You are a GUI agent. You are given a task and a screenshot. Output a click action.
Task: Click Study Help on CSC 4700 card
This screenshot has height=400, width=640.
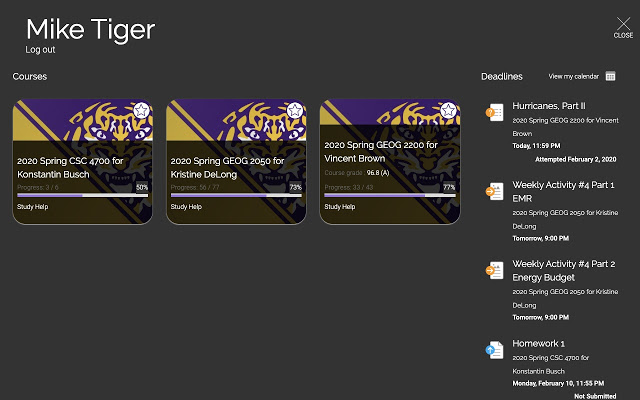click(x=33, y=207)
